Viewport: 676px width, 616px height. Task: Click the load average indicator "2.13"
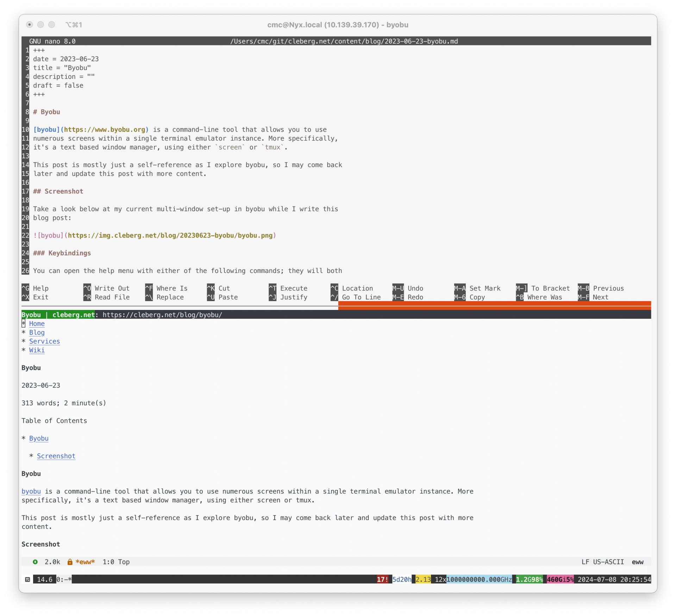click(423, 579)
